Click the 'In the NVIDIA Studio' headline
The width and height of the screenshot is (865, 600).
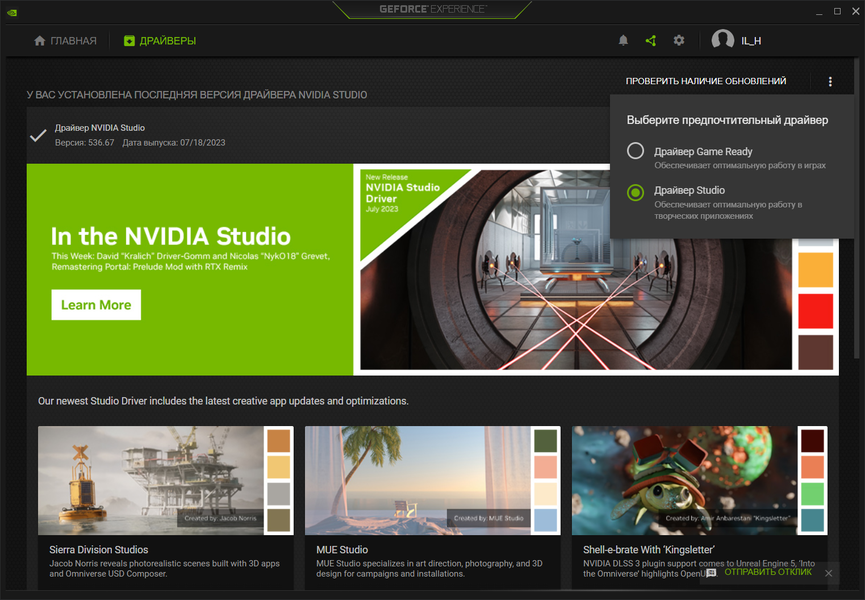[x=170, y=236]
